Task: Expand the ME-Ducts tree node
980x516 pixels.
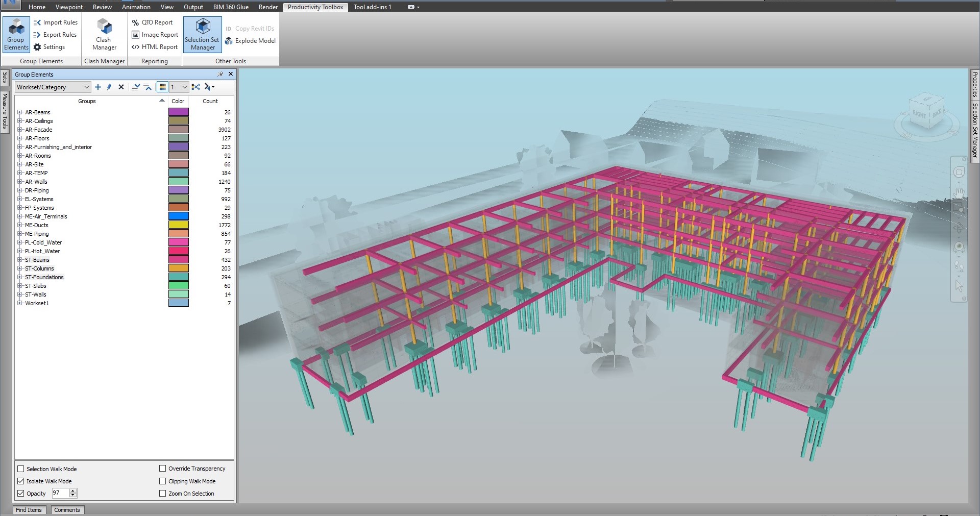Action: [x=19, y=225]
